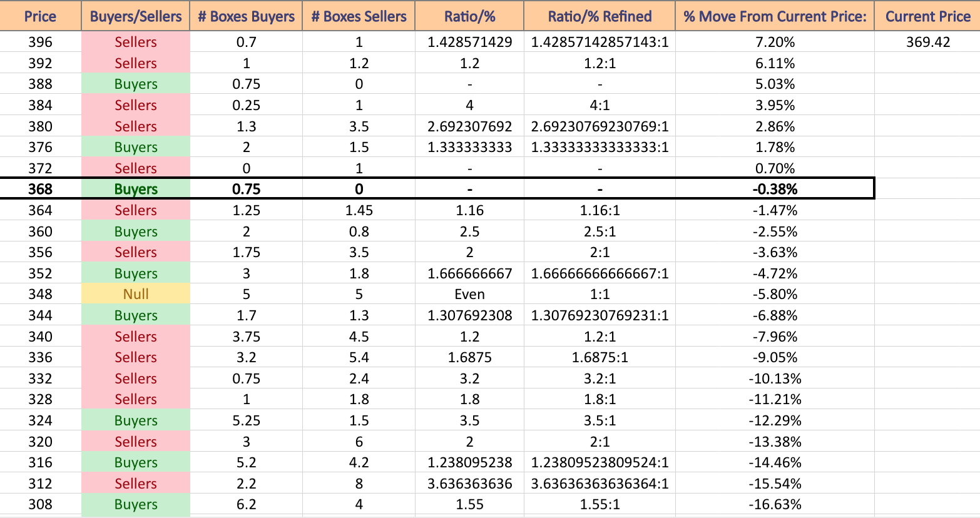980x518 pixels.
Task: Click the 7.20% move cell
Action: coord(775,42)
